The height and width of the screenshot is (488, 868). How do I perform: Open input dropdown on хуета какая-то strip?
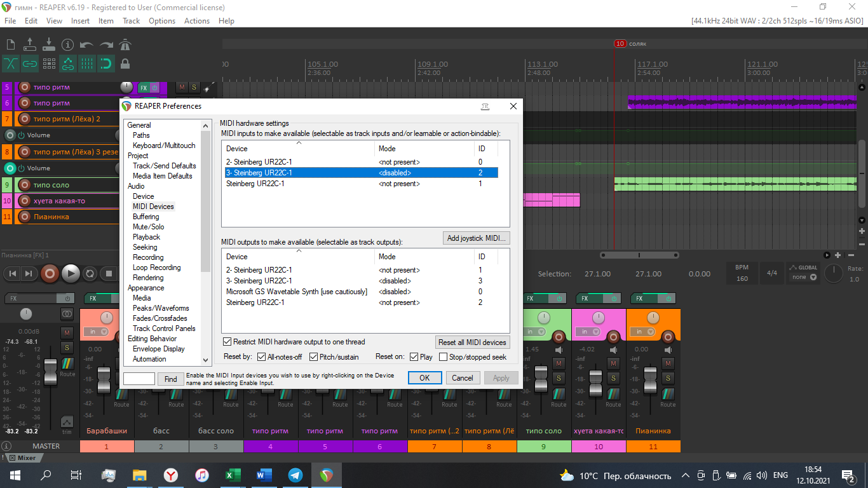587,332
